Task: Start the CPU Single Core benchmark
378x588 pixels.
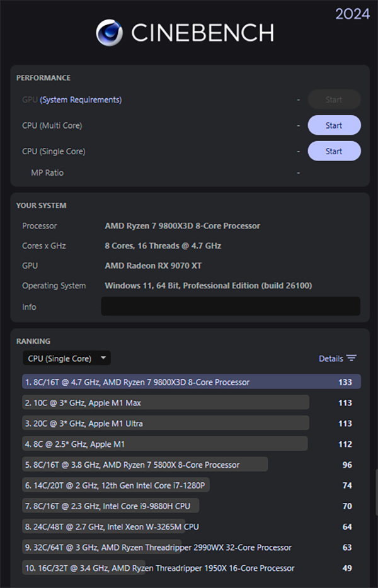Action: 334,151
